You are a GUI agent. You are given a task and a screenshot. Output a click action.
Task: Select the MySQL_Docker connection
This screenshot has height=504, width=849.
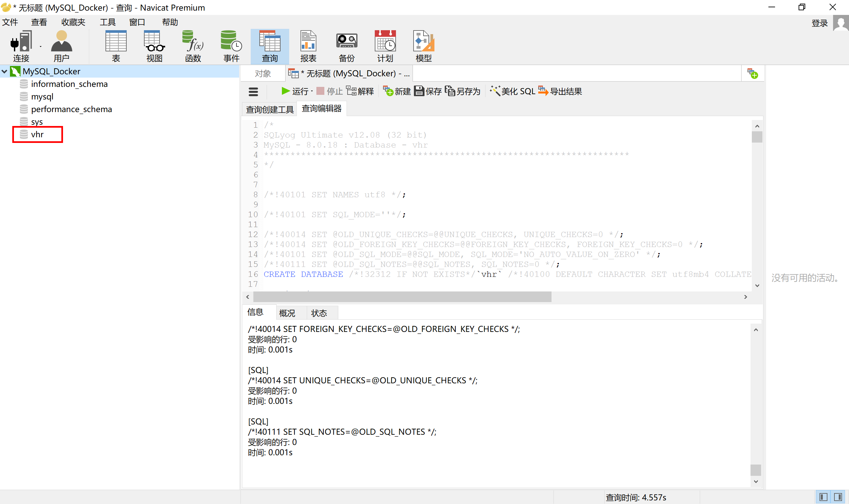coord(52,71)
